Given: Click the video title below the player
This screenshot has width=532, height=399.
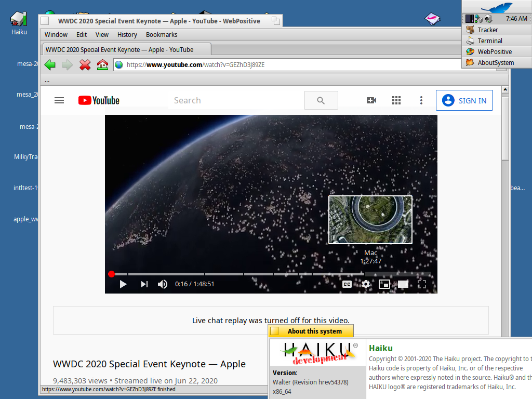Looking at the screenshot, I should point(149,364).
